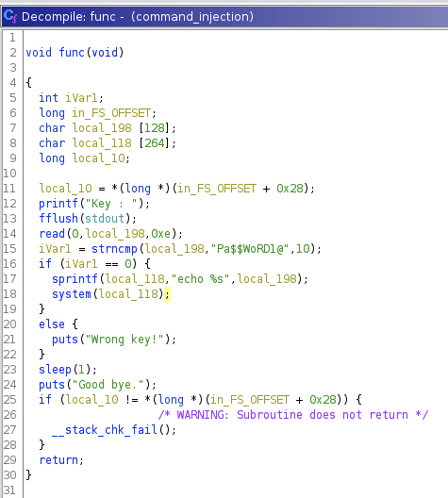Image resolution: width=448 pixels, height=498 pixels.
Task: Select the system call on line 18
Action: click(72, 293)
